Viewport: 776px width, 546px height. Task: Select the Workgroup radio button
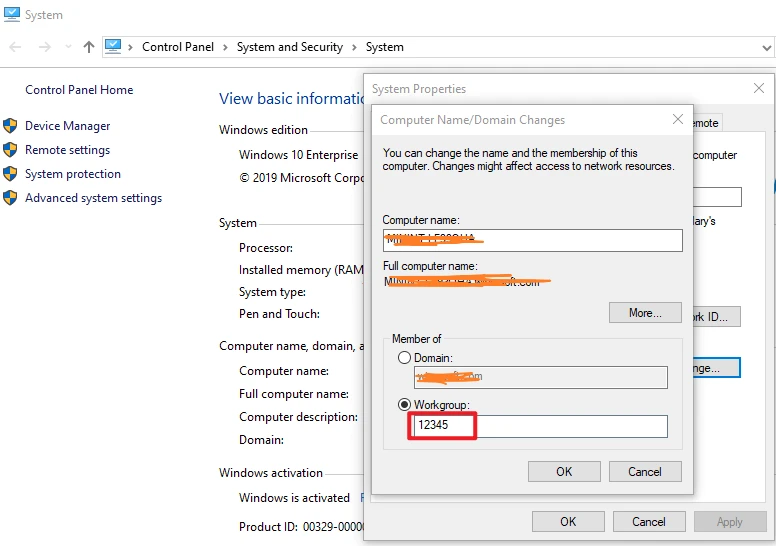pyautogui.click(x=404, y=405)
